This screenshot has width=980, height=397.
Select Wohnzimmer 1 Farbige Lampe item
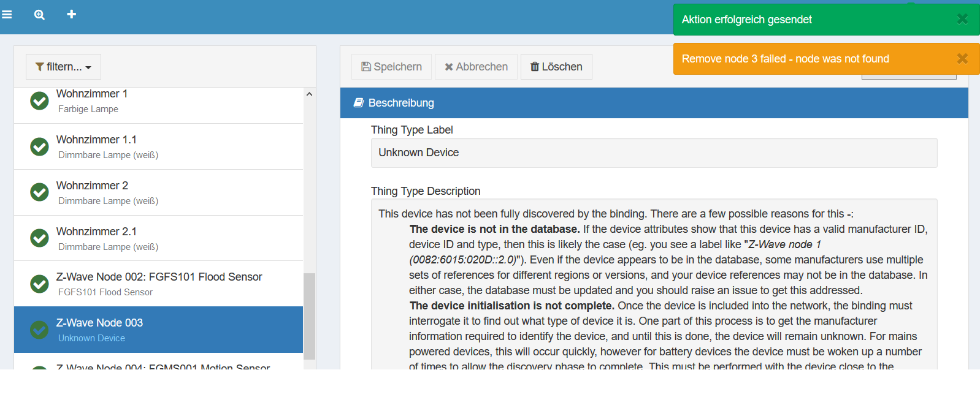(x=158, y=102)
